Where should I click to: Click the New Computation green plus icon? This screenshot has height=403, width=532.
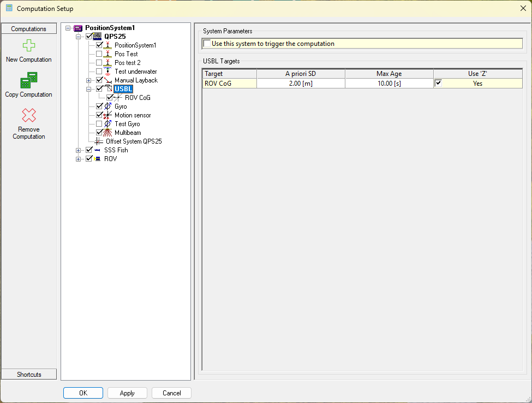point(28,46)
